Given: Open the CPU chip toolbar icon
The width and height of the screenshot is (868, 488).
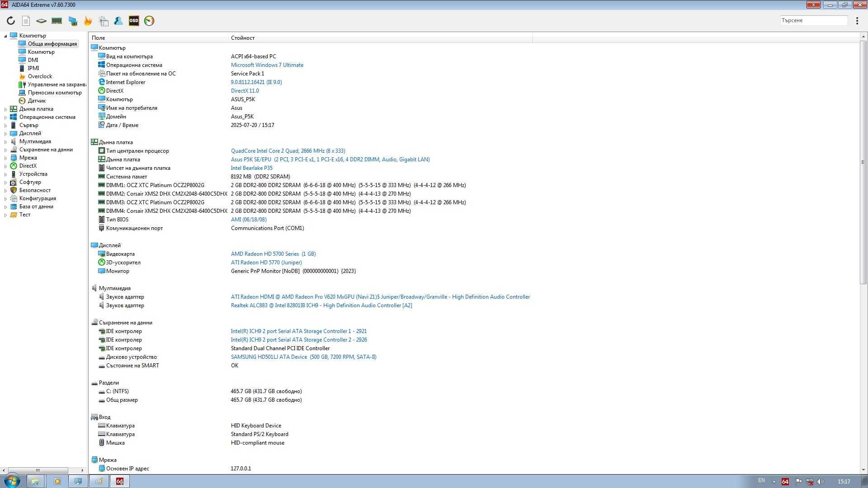Looking at the screenshot, I should coord(41,21).
